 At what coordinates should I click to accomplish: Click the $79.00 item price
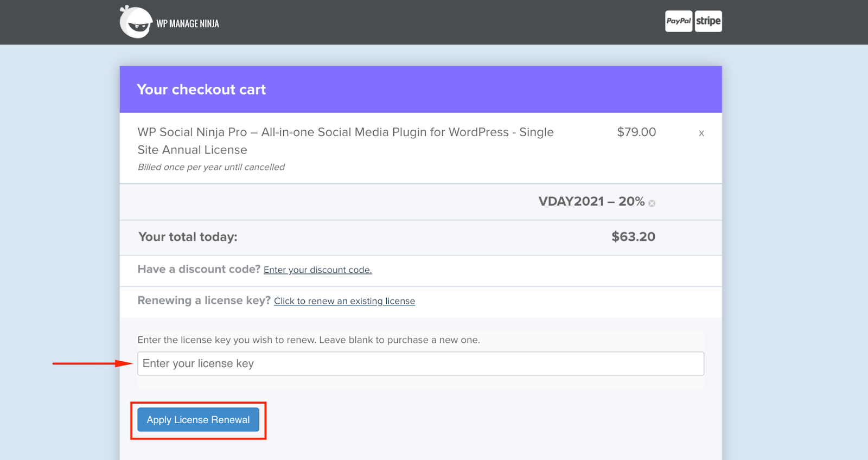tap(636, 132)
